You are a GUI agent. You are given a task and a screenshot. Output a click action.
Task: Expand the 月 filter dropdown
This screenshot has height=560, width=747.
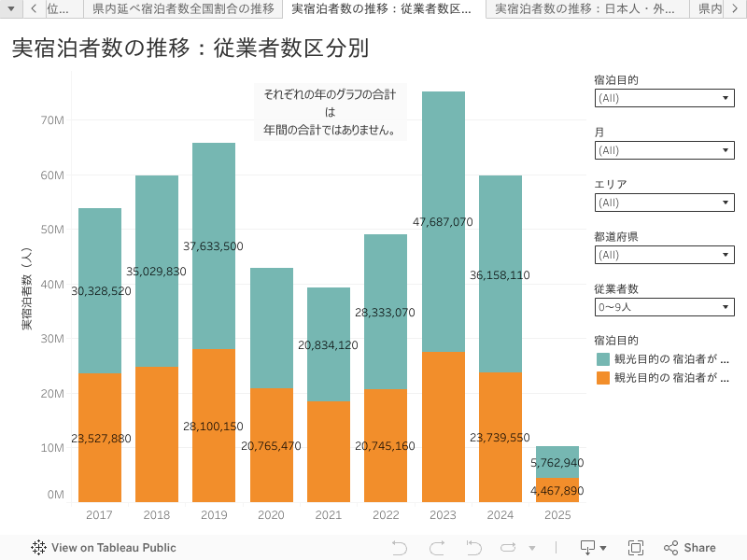point(664,150)
